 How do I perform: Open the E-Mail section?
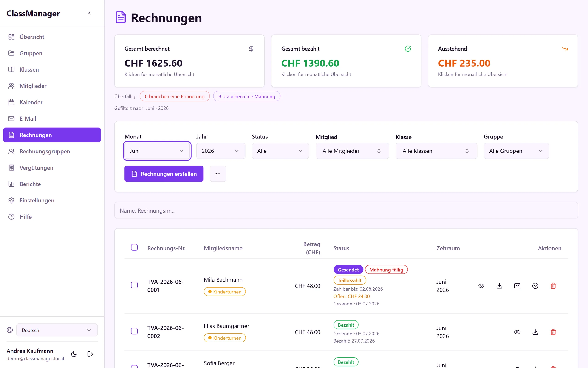click(52, 118)
